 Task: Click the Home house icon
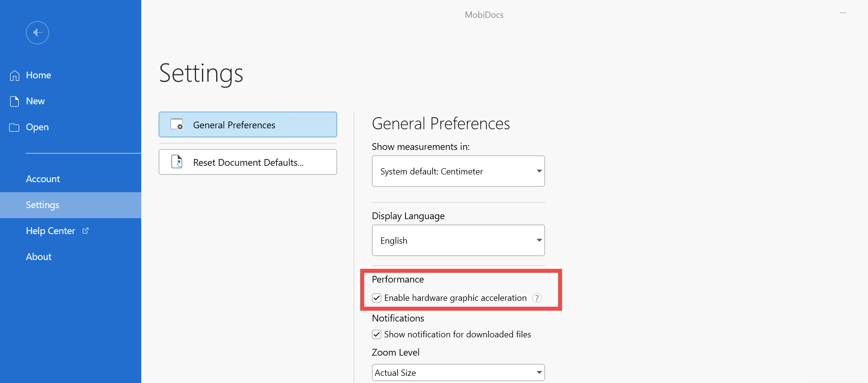tap(15, 75)
